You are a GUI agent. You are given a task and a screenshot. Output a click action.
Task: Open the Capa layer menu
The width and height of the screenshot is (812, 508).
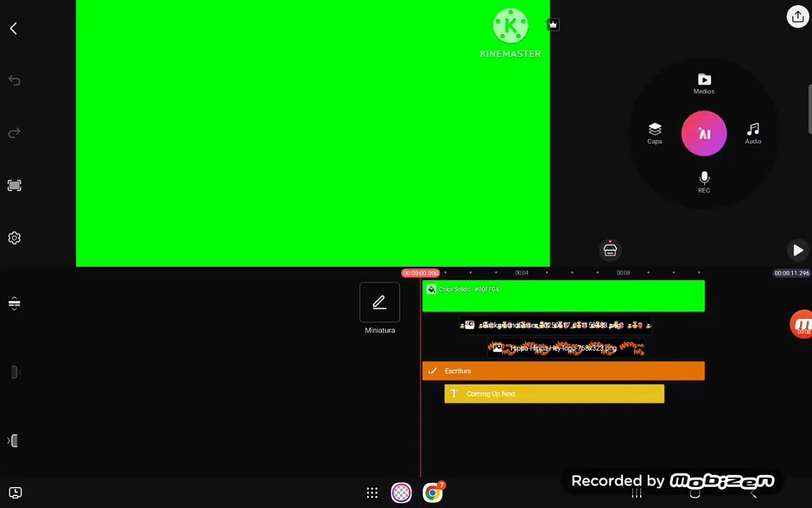tap(655, 133)
